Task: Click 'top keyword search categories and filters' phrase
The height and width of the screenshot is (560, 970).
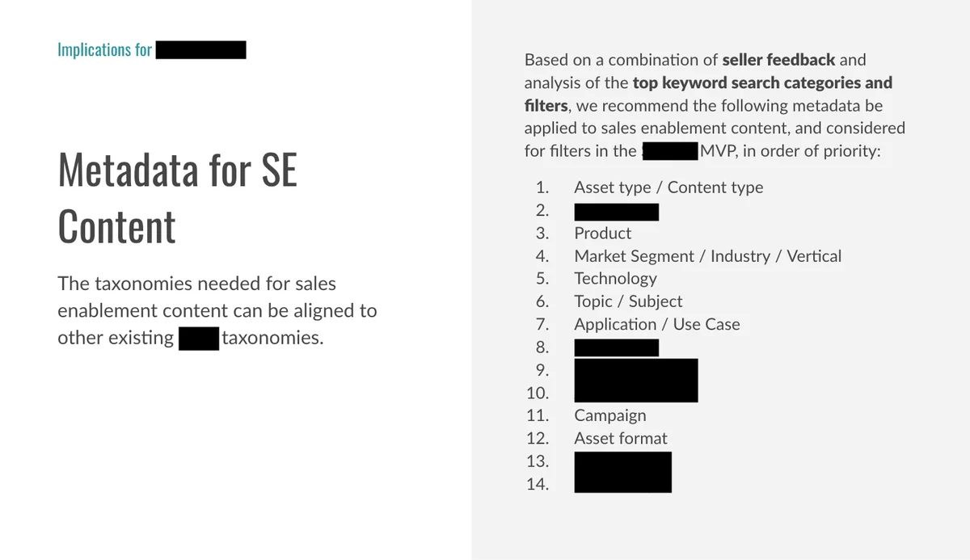Action: coord(708,94)
